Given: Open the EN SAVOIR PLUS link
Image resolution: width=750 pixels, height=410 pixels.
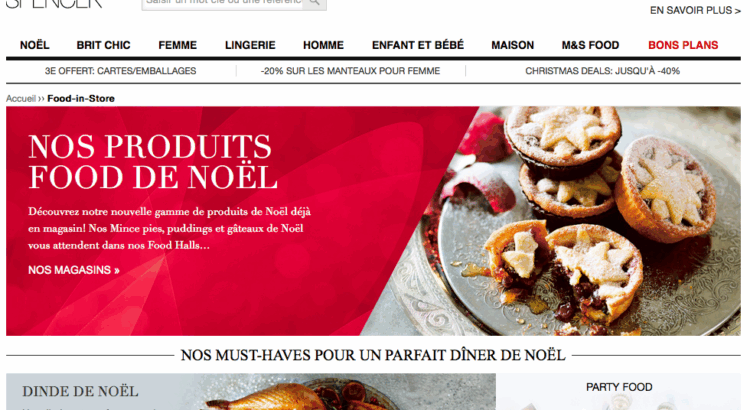Looking at the screenshot, I should click(x=695, y=11).
